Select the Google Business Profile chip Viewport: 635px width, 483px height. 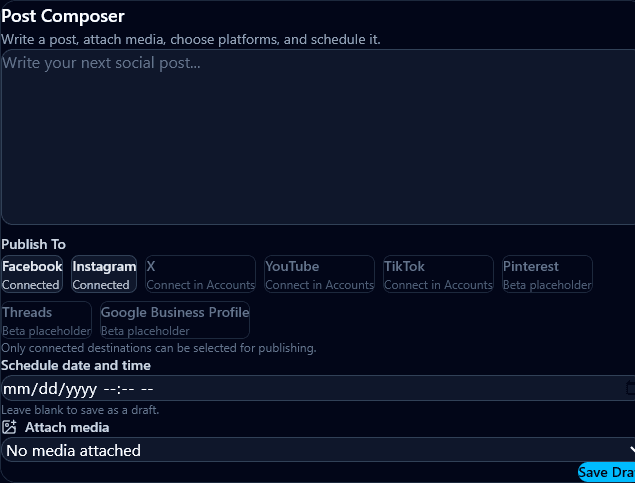pyautogui.click(x=175, y=320)
